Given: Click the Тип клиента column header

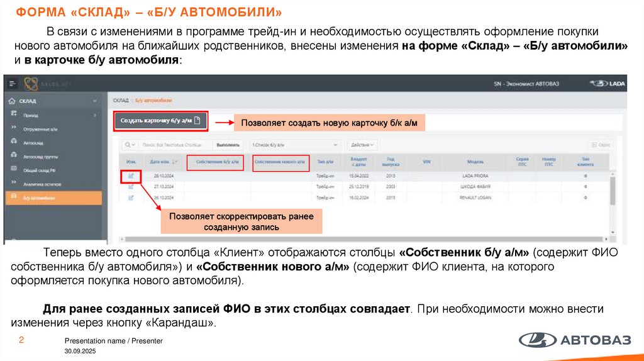Looking at the screenshot, I should (x=586, y=162).
